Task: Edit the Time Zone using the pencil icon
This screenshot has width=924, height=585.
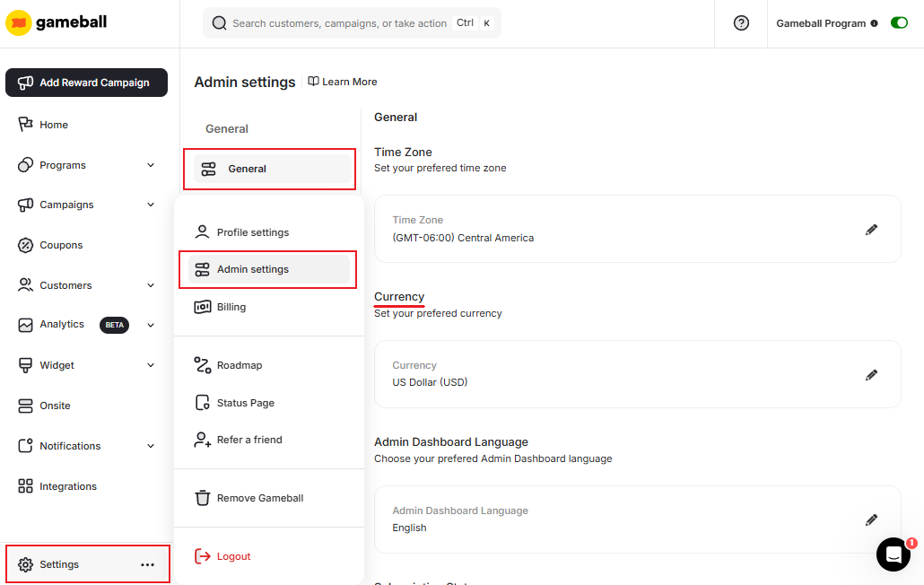Action: click(871, 229)
